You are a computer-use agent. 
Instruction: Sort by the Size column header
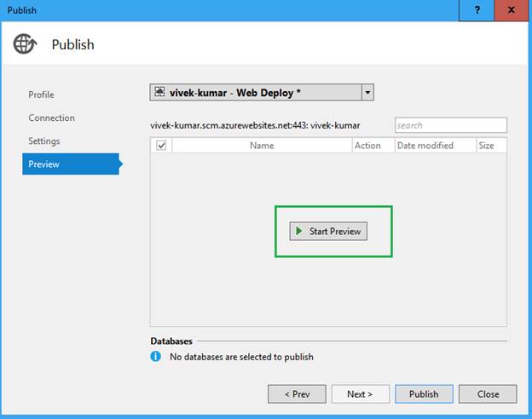click(x=491, y=146)
